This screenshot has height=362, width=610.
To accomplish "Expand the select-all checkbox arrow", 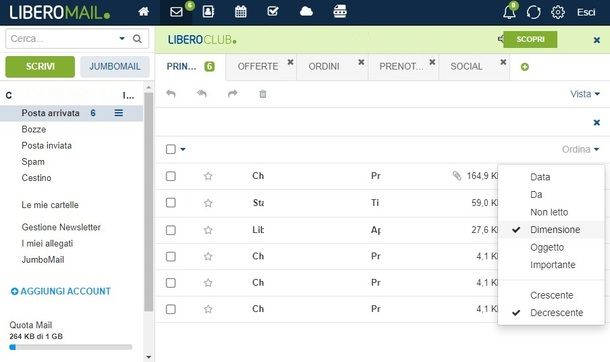I will [x=183, y=149].
